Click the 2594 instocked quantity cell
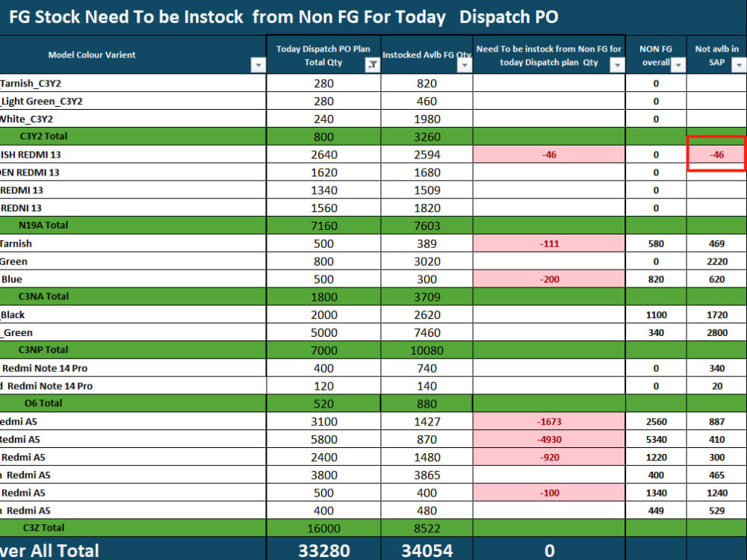The height and width of the screenshot is (560, 747). (427, 155)
